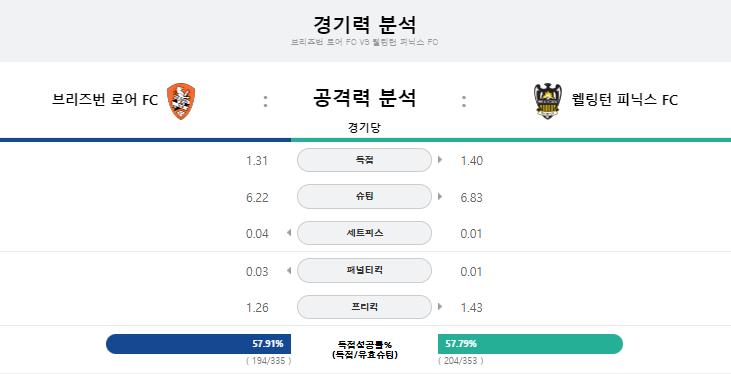Viewport: 731px width, 374px height.
Task: Click the 공격력 분석 section heading
Action: pos(364,98)
